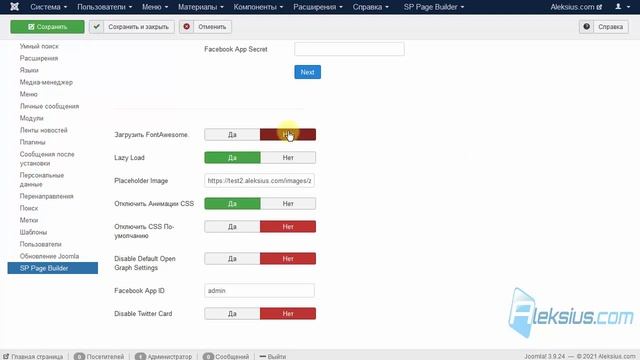Select Обновление Joomla in the sidebar
Viewport: 640px width, 360px height.
(49, 256)
